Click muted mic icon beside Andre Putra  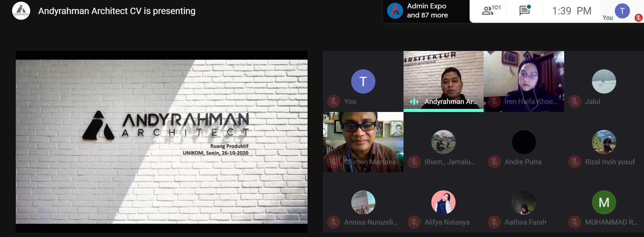[494, 162]
